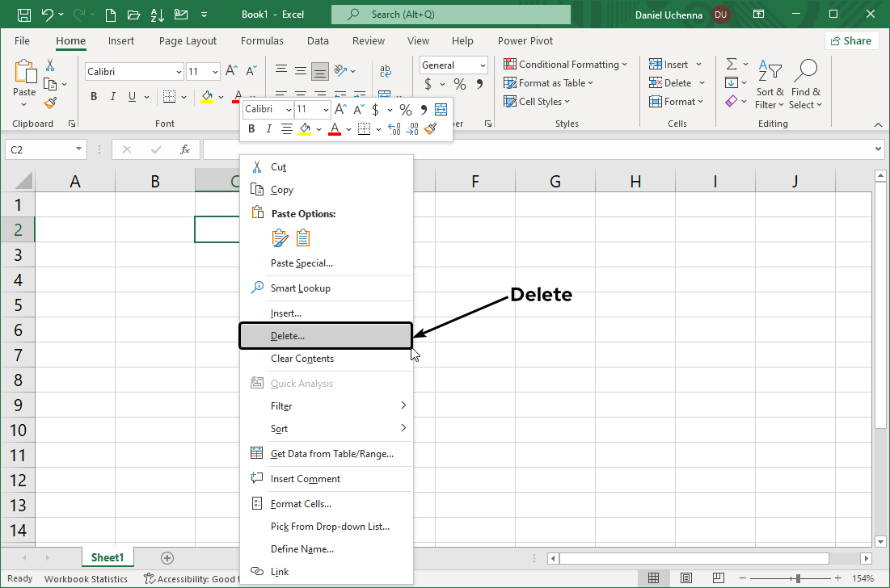Choose Delete... from the context menu

[288, 336]
